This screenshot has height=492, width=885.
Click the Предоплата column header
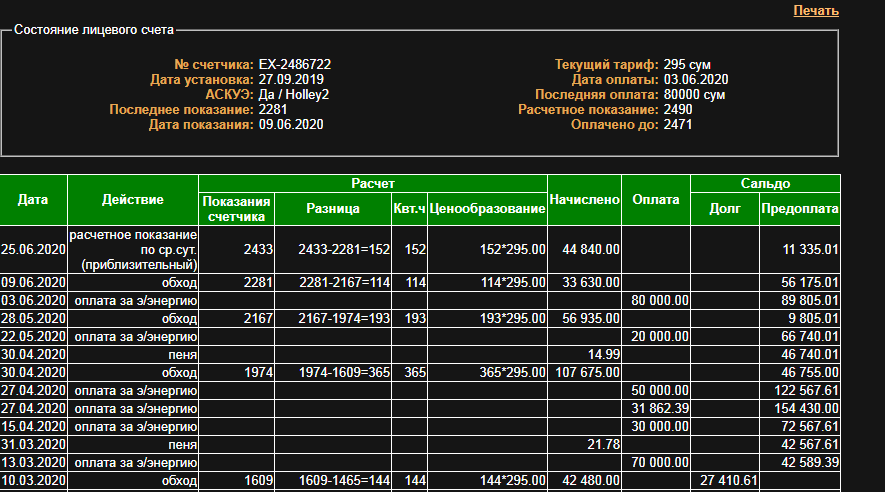(x=800, y=208)
